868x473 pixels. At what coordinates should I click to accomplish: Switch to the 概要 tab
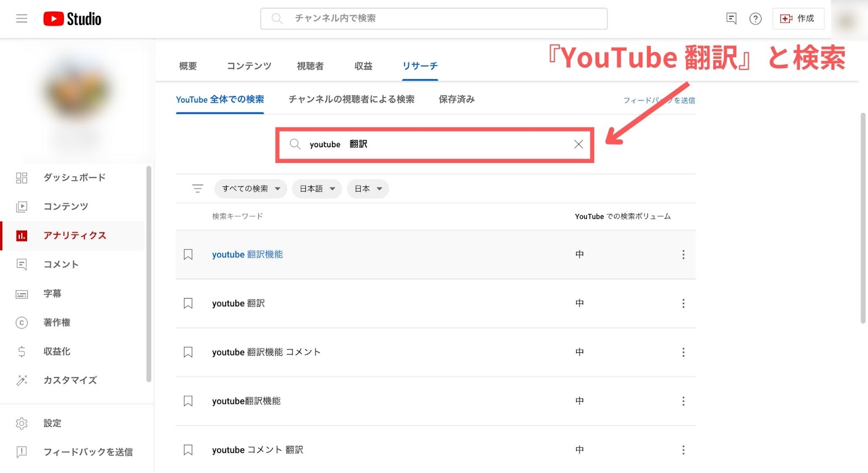tap(188, 66)
